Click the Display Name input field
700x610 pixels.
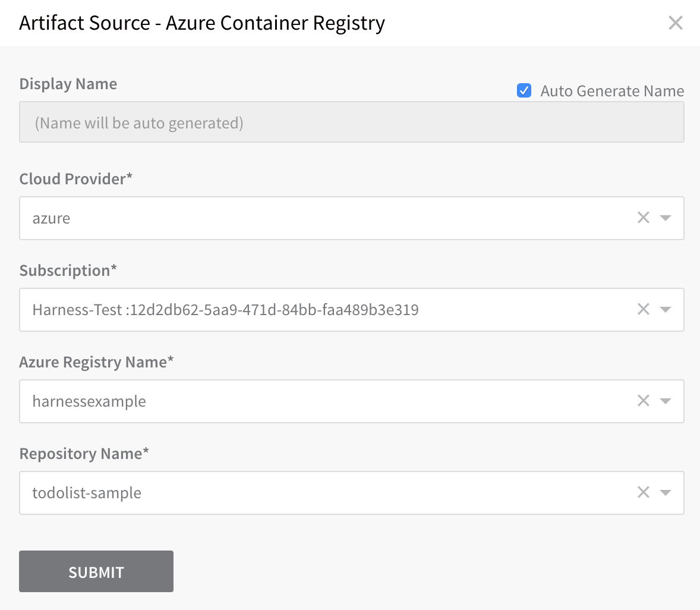point(351,122)
